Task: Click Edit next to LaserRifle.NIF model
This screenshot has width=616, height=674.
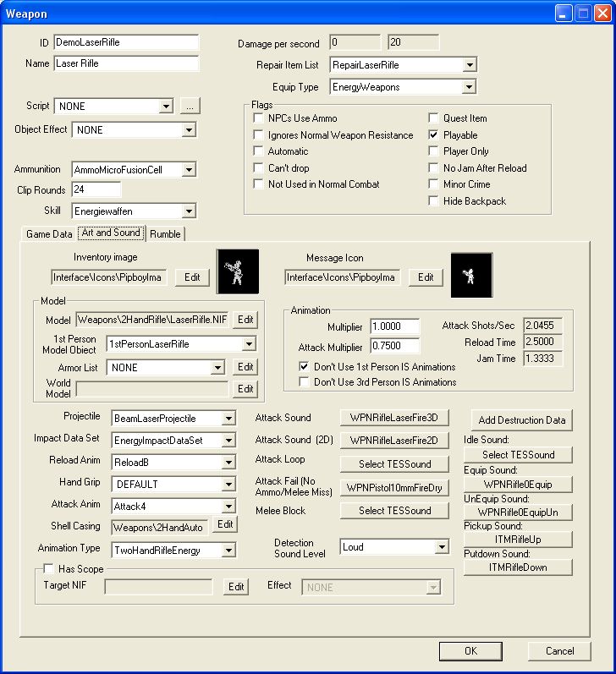Action: [x=245, y=320]
